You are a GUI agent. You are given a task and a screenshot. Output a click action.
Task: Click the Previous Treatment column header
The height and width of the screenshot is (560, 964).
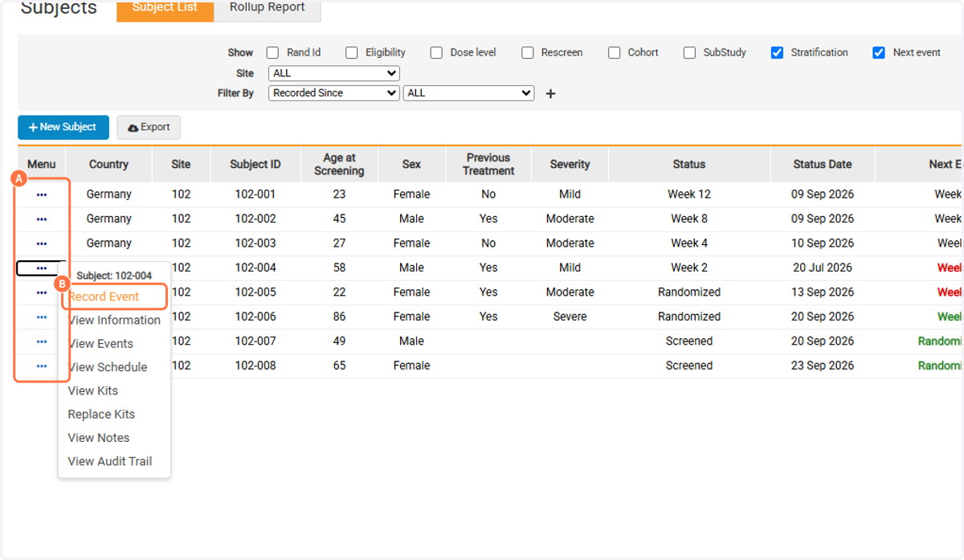point(488,165)
